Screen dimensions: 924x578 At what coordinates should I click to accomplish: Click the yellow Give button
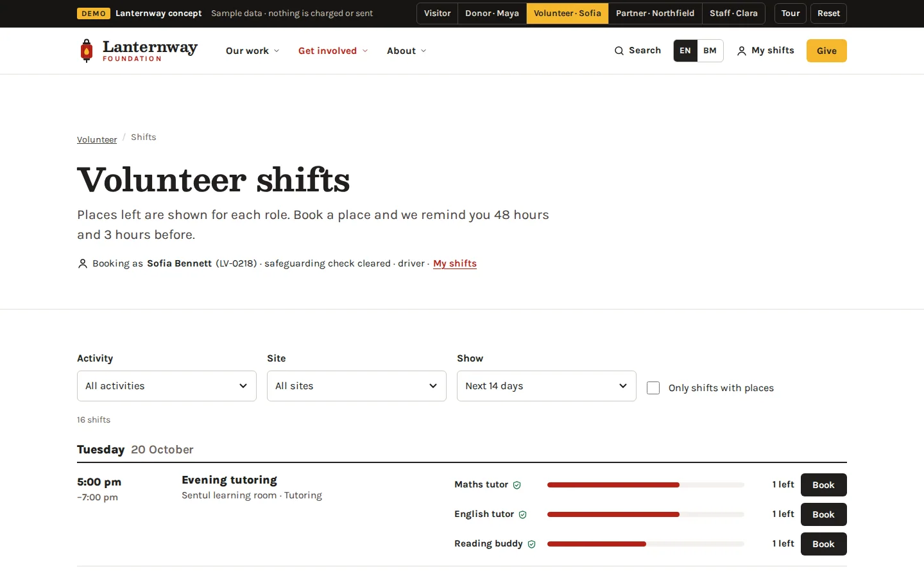click(x=826, y=51)
